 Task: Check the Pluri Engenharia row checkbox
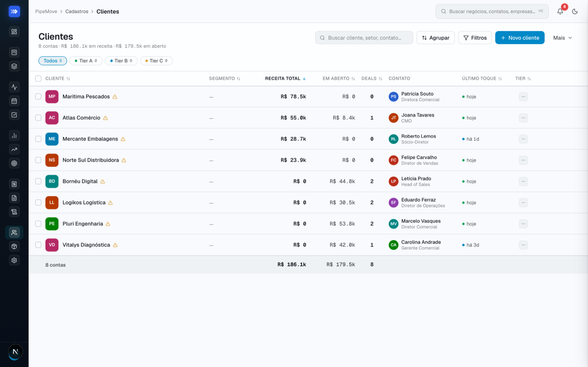click(38, 224)
